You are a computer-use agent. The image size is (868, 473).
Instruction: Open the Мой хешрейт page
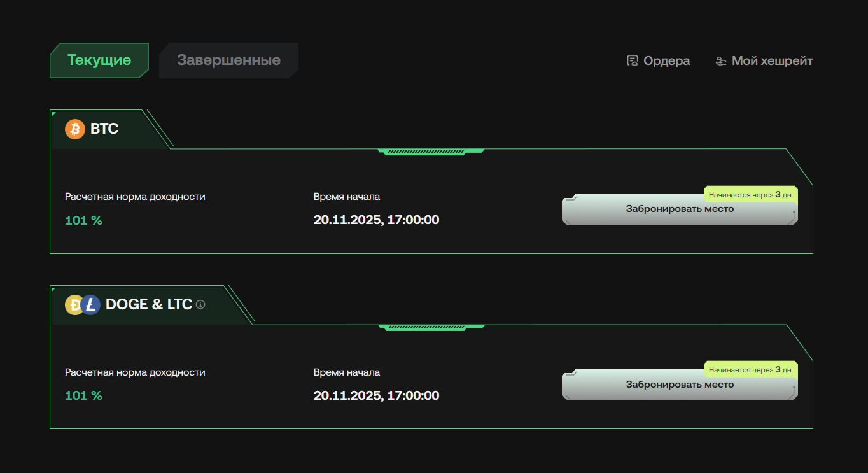tap(772, 60)
